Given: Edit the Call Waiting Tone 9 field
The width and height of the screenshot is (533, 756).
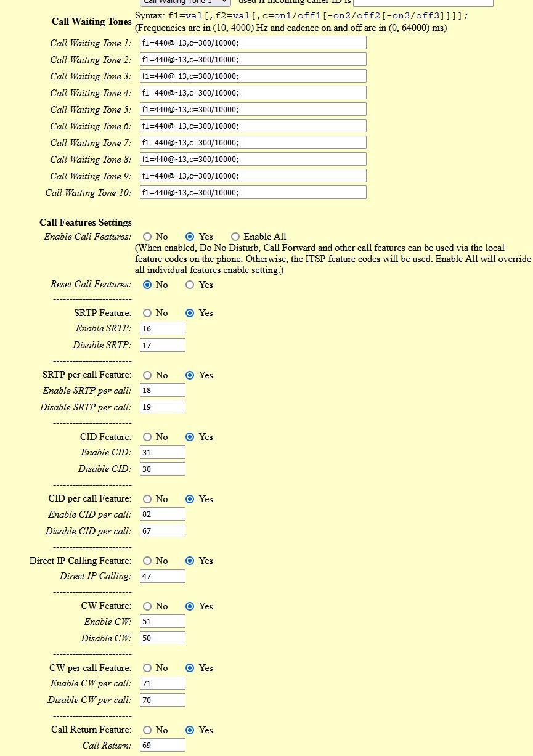Looking at the screenshot, I should point(253,176).
